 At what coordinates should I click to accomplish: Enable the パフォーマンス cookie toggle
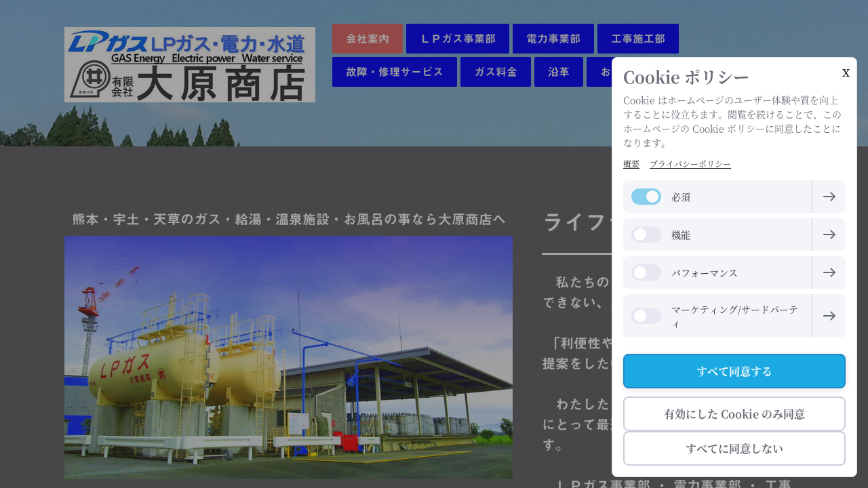point(646,272)
